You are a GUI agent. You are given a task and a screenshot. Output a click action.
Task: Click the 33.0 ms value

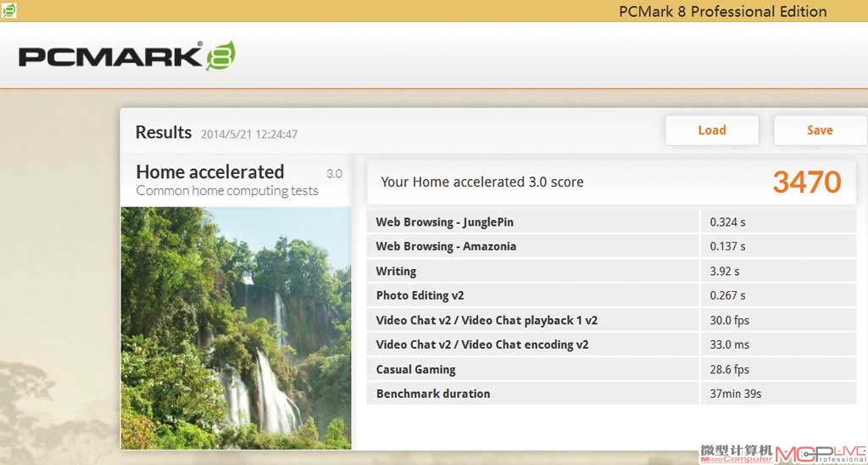point(730,345)
